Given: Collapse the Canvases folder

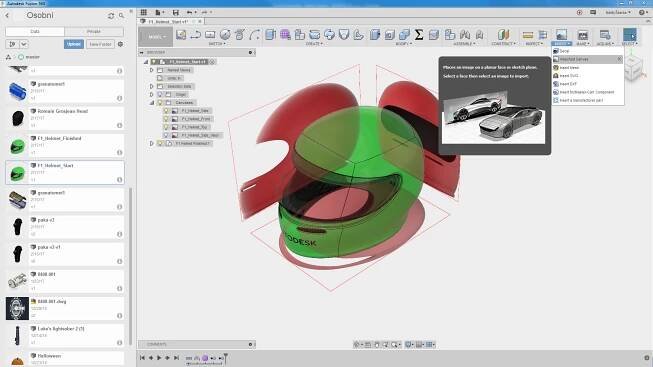Looking at the screenshot, I should (x=152, y=102).
